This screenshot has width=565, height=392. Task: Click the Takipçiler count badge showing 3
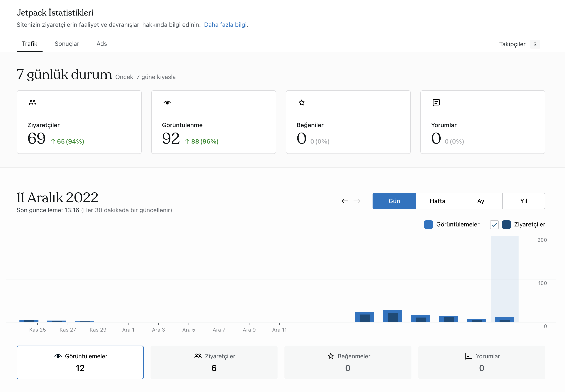pos(535,44)
